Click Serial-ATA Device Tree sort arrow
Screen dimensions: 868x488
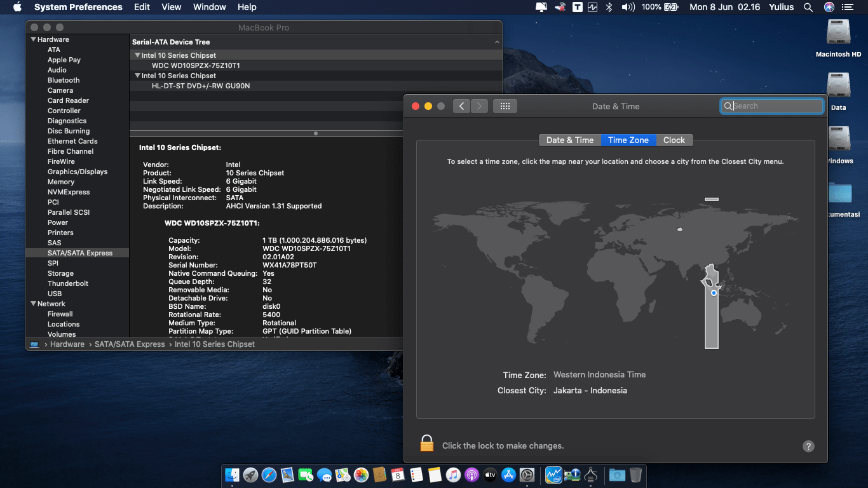click(497, 42)
